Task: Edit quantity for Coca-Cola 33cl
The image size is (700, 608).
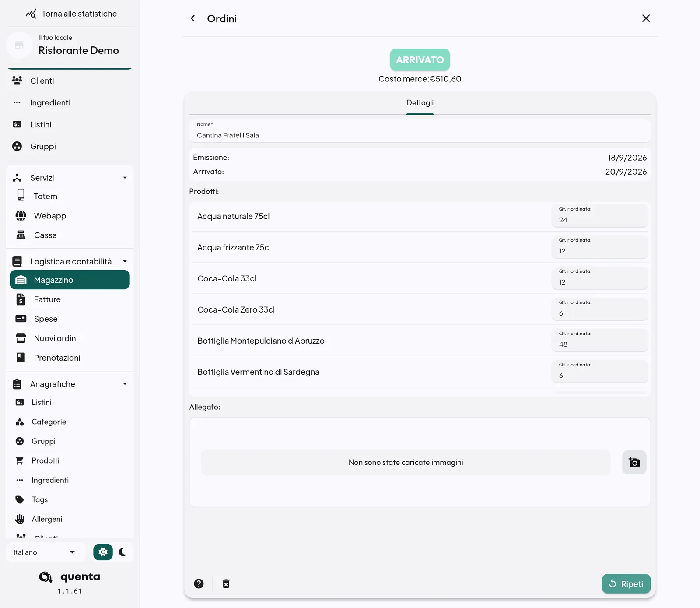Action: (599, 278)
